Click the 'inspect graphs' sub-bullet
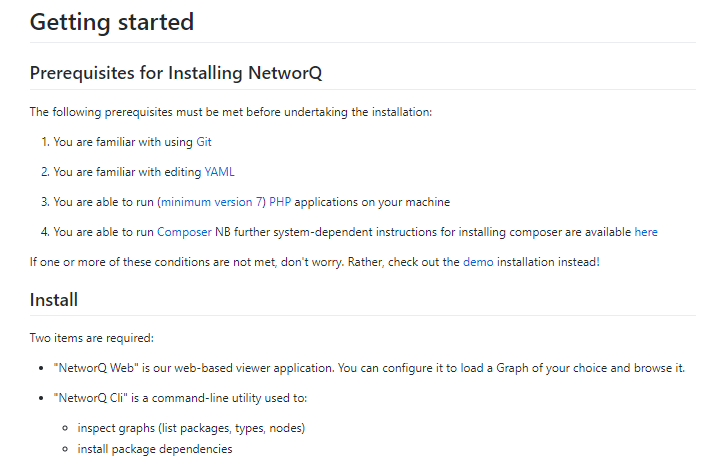 tap(191, 428)
